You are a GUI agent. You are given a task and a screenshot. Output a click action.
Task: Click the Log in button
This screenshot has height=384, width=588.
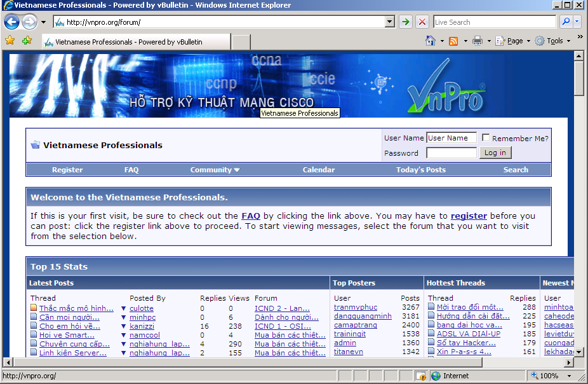pyautogui.click(x=495, y=153)
